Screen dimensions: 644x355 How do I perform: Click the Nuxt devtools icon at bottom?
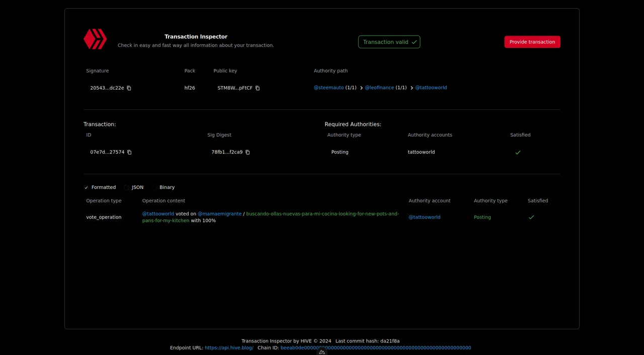coord(322,352)
